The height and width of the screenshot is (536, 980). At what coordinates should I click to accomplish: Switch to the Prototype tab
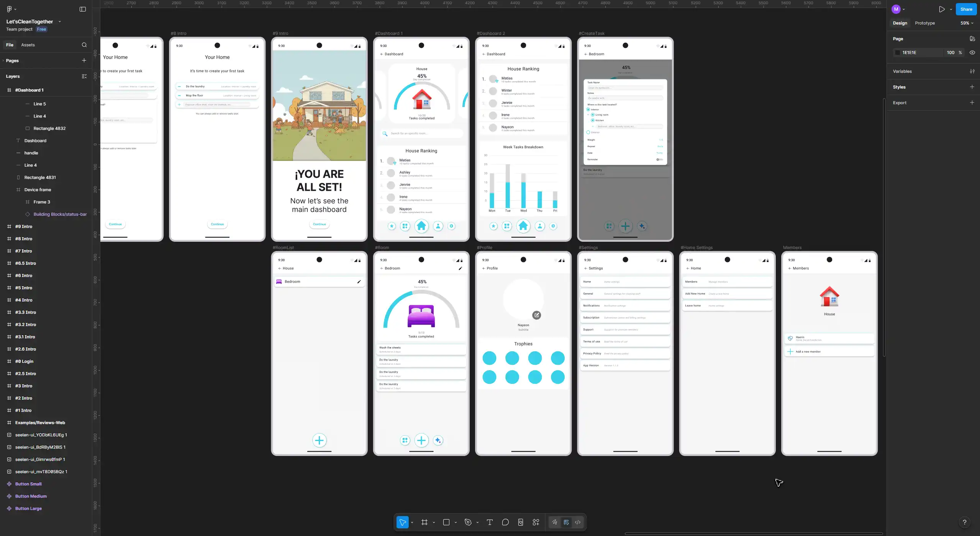(924, 23)
